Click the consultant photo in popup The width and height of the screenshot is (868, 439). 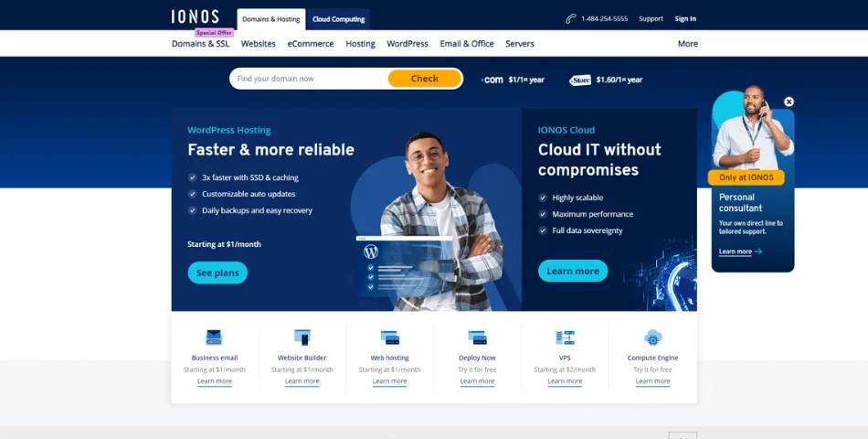tap(753, 127)
